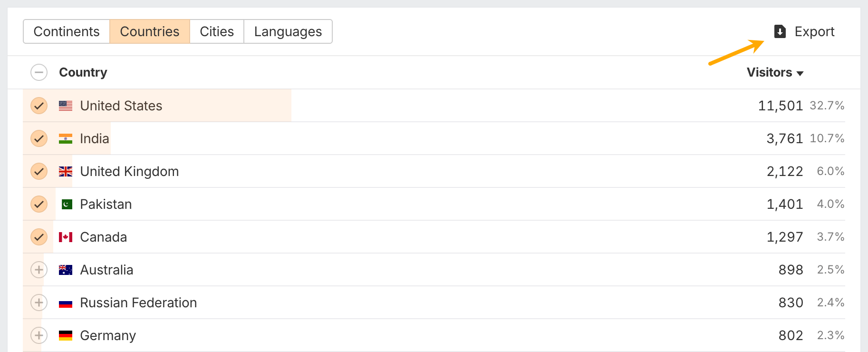The height and width of the screenshot is (352, 868).
Task: Sort by the Visitors column dropdown arrow
Action: tap(800, 73)
